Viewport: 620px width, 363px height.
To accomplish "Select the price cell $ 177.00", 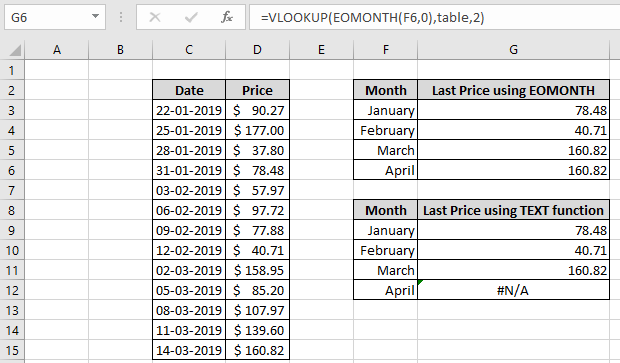I will point(257,130).
